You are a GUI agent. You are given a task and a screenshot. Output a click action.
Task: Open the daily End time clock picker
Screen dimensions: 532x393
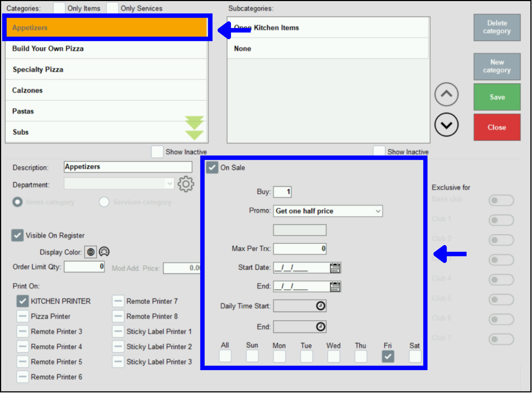click(320, 326)
